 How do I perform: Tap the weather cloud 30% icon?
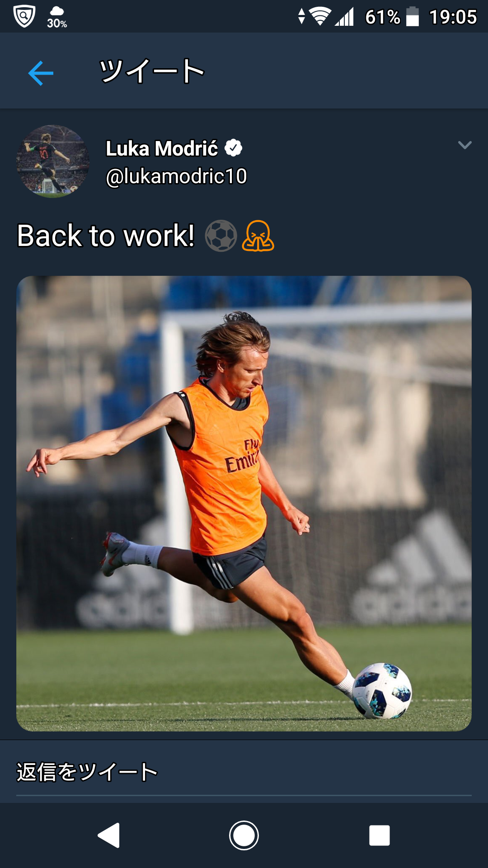click(57, 17)
